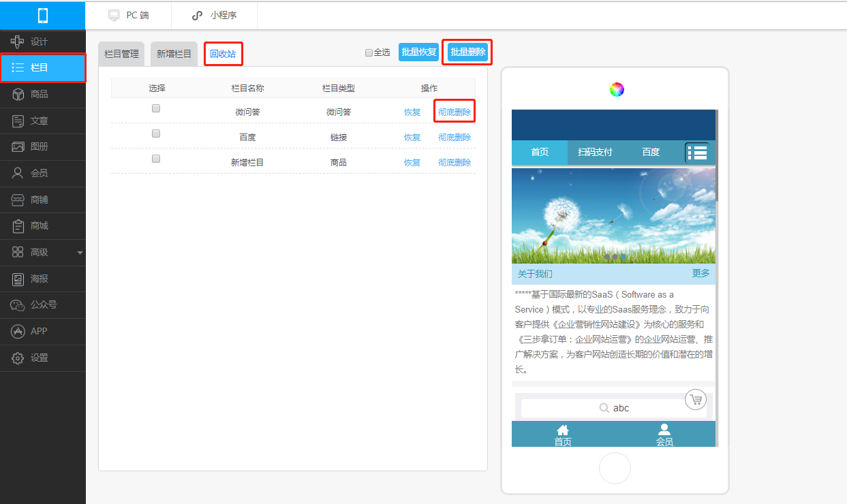
Task: Open the 商铺 store icon in sidebar
Action: [x=18, y=200]
